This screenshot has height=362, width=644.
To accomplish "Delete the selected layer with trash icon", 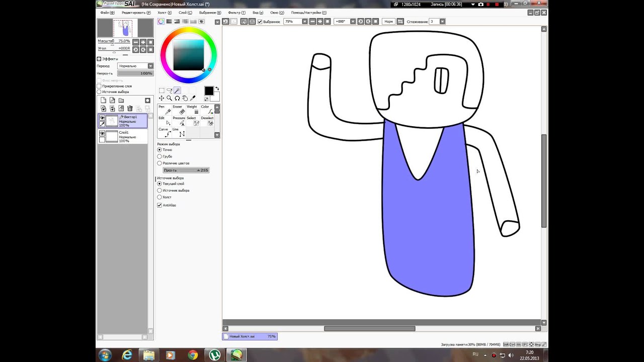I will click(130, 109).
